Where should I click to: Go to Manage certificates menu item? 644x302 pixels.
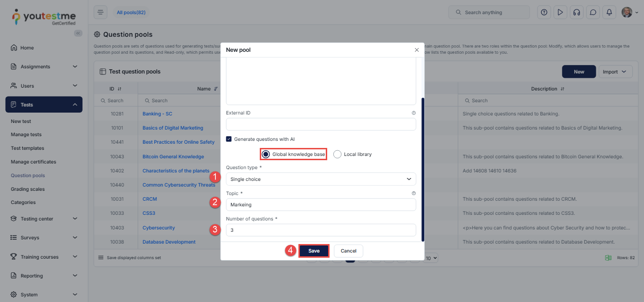click(33, 162)
